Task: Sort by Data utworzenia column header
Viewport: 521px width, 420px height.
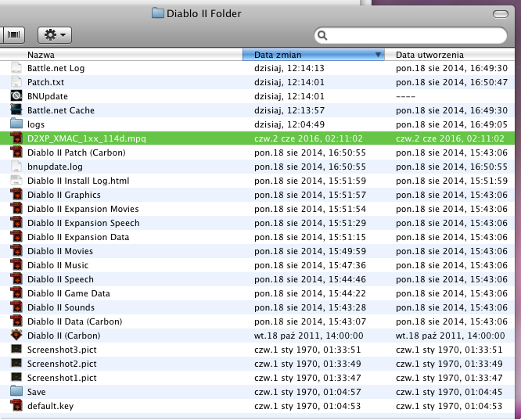Action: point(450,55)
